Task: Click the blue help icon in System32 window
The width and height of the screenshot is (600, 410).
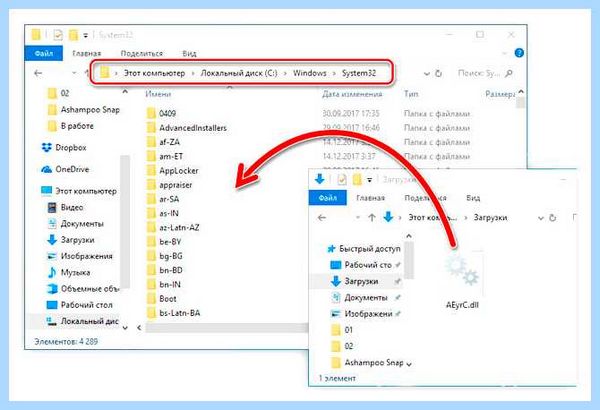Action: (519, 53)
